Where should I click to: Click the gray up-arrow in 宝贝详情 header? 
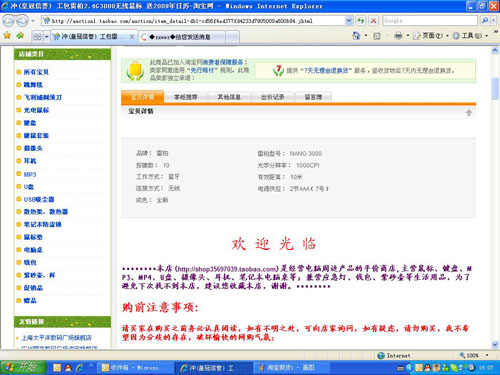(x=469, y=112)
